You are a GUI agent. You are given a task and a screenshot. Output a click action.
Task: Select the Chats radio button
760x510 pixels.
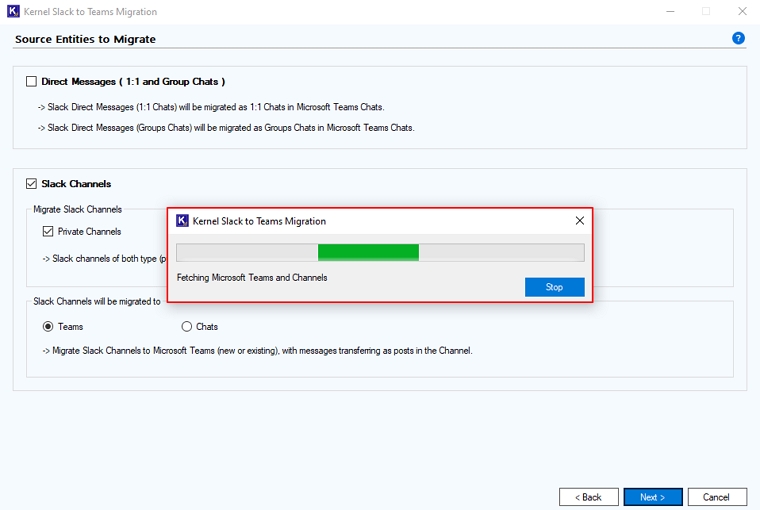(x=187, y=327)
